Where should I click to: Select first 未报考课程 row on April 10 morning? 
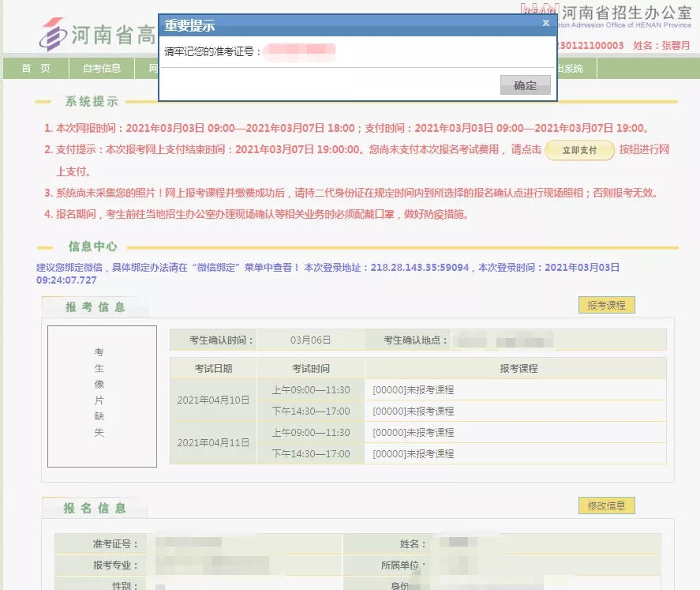coord(414,389)
